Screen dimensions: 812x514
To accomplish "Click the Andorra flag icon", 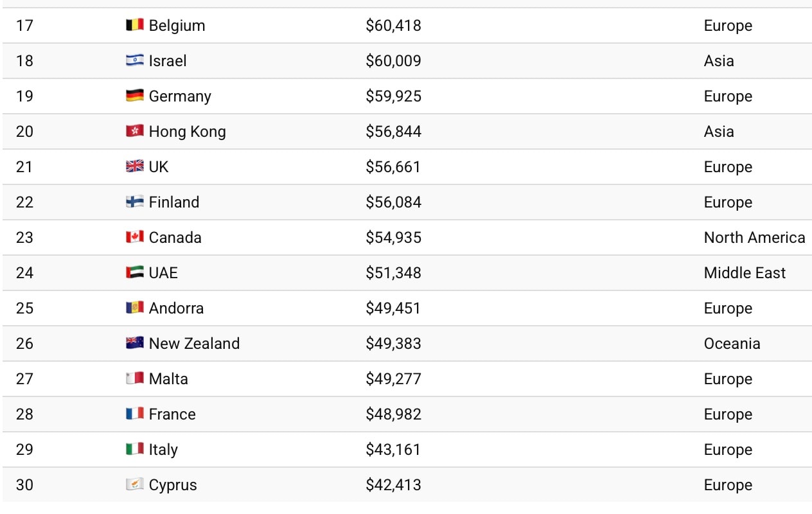I will (135, 308).
